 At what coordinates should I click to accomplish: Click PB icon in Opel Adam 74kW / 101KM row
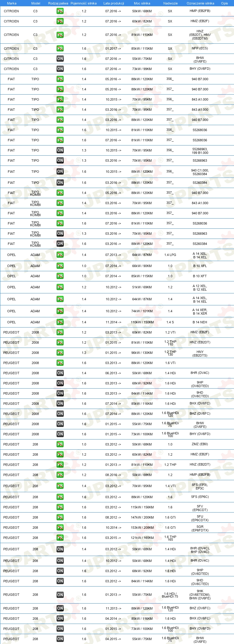(x=60, y=311)
